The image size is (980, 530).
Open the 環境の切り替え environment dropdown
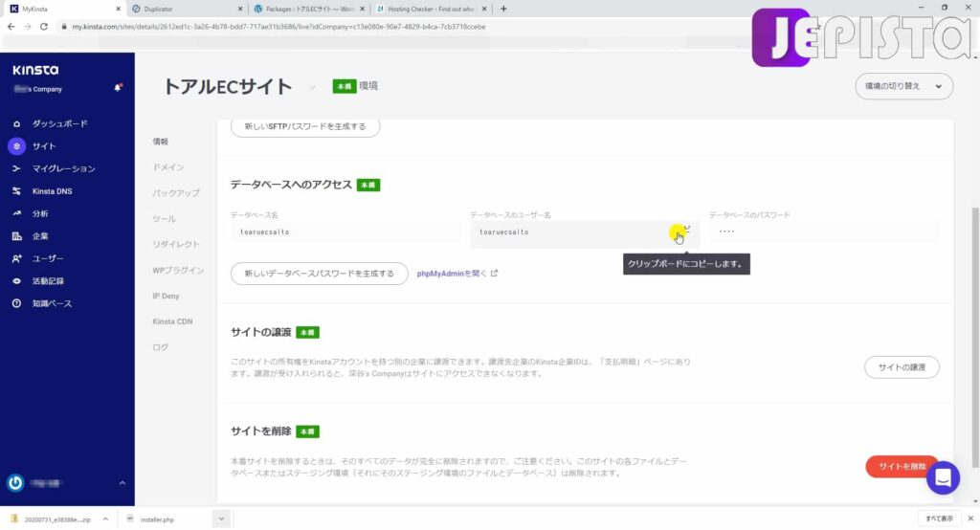[x=903, y=86]
